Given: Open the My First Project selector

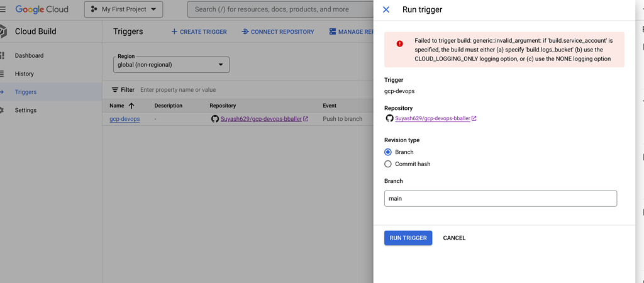Looking at the screenshot, I should tap(123, 9).
